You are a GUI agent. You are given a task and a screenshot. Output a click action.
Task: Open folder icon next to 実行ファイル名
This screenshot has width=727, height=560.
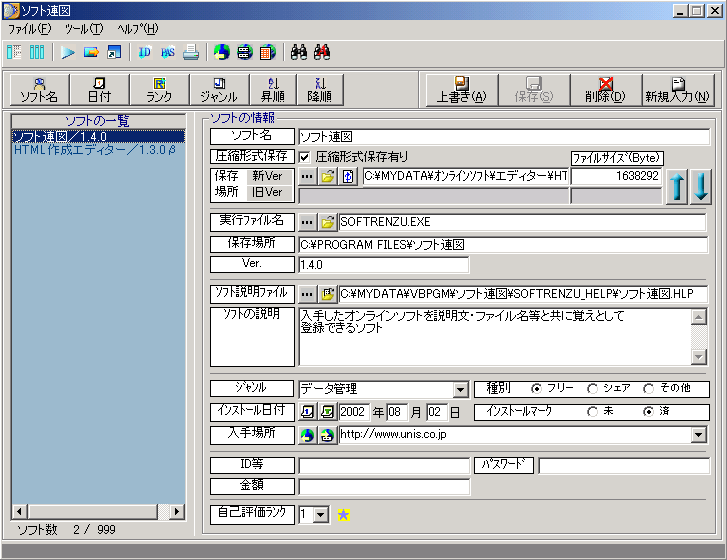(327, 221)
